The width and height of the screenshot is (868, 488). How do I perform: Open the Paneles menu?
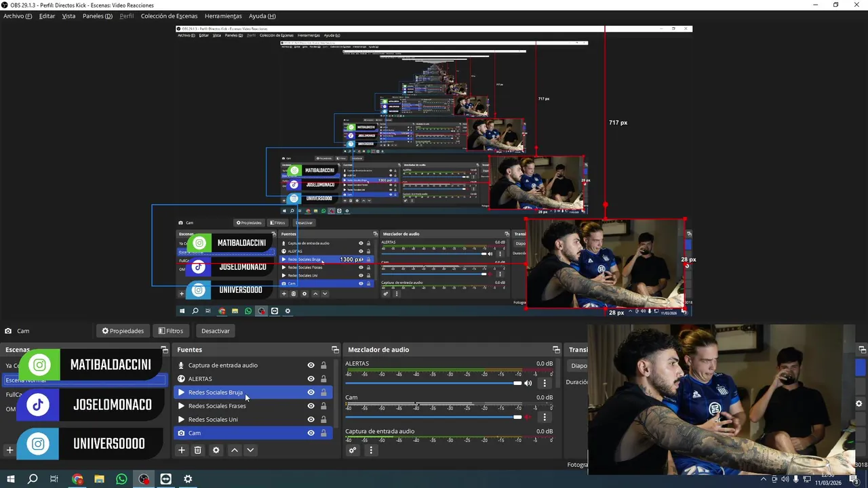(x=98, y=16)
